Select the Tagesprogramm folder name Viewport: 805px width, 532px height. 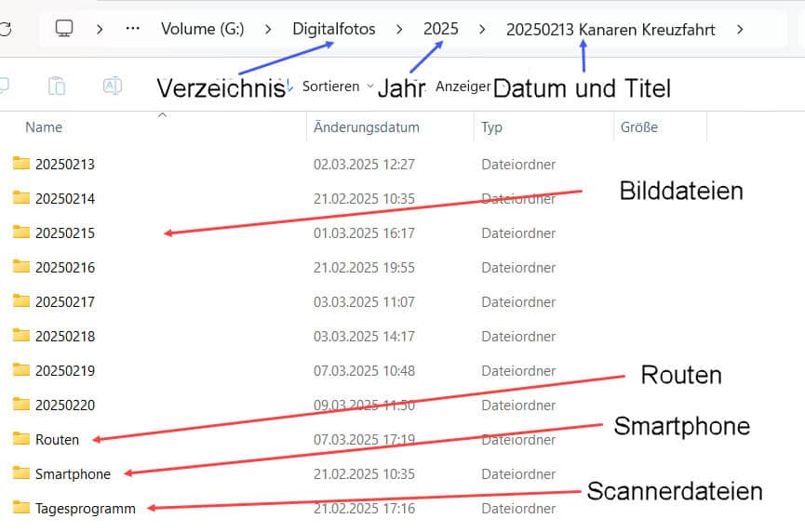pos(86,509)
